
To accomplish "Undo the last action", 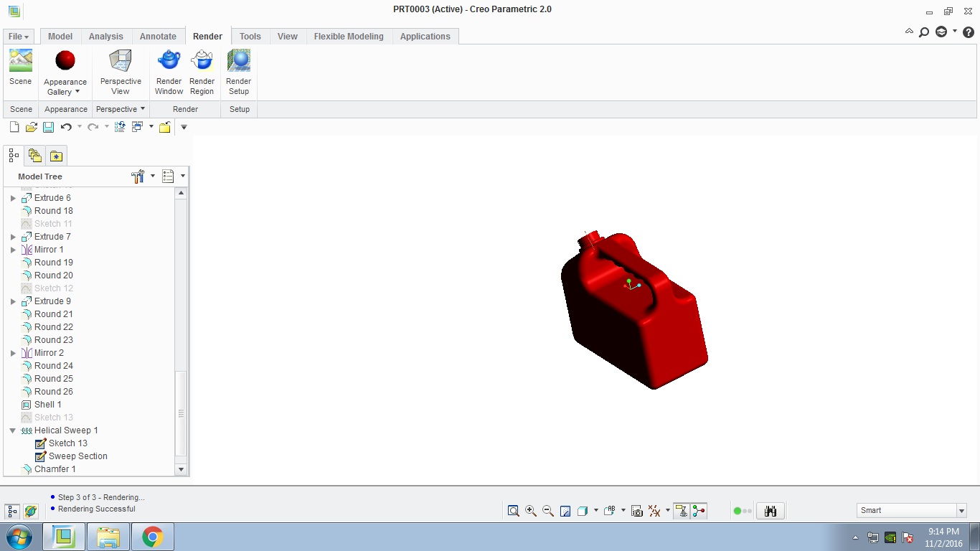I will click(66, 127).
